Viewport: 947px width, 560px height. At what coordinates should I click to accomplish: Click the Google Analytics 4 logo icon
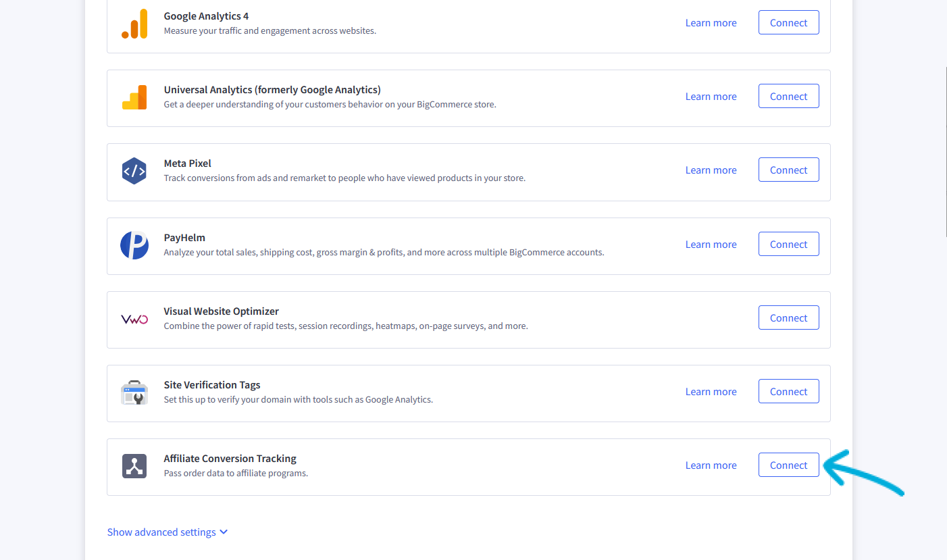[x=134, y=24]
